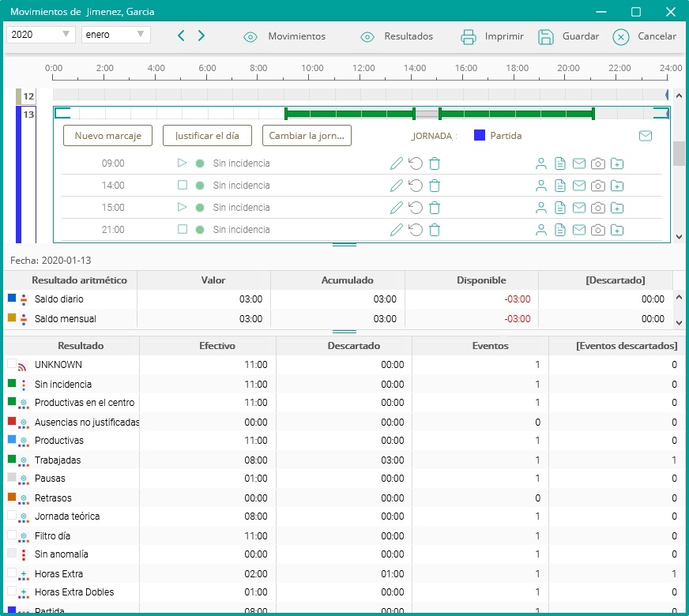Image resolution: width=689 pixels, height=616 pixels.
Task: Click the trash delete icon for 14:00 entry
Action: 435,186
